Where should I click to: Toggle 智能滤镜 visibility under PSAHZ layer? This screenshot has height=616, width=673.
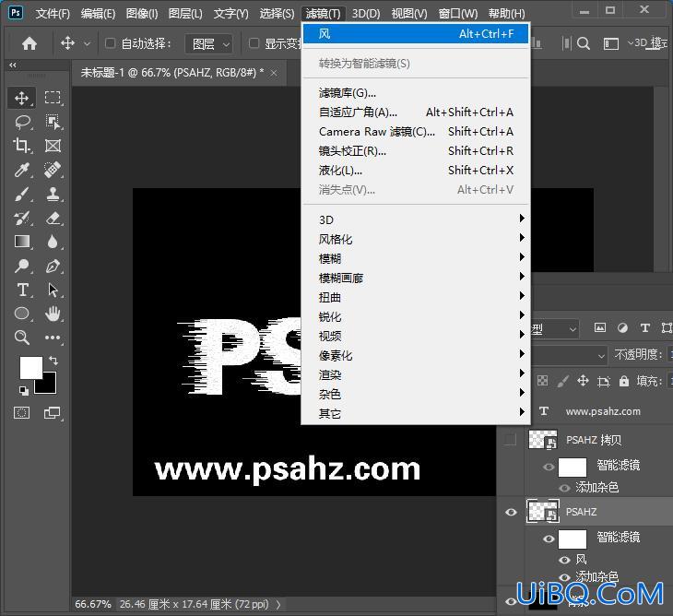(x=549, y=539)
